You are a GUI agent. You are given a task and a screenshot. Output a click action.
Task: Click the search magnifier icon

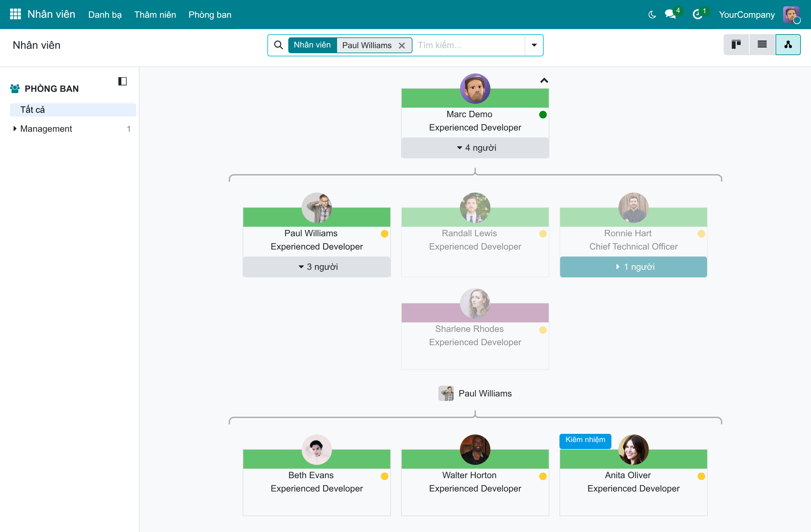coord(278,45)
